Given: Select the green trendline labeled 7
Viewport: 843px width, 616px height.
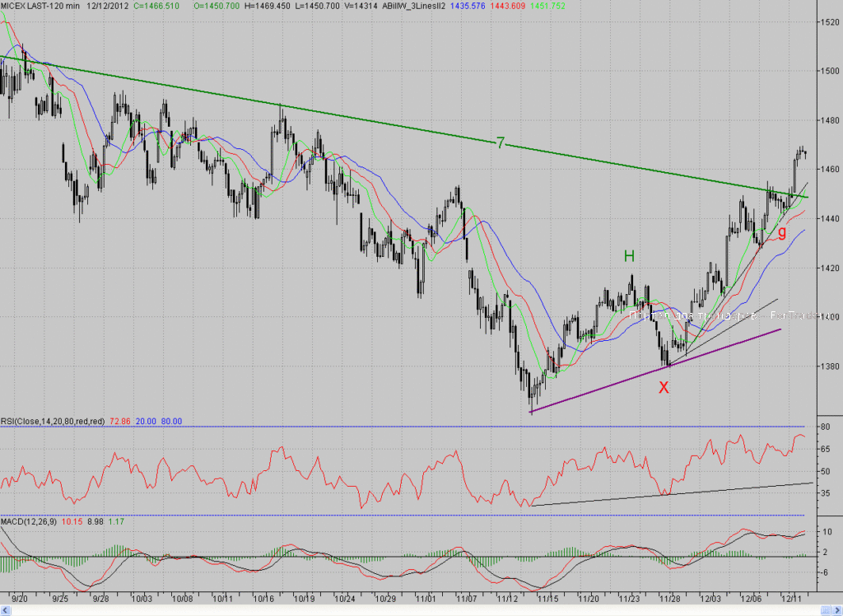Looking at the screenshot, I should point(403,127).
